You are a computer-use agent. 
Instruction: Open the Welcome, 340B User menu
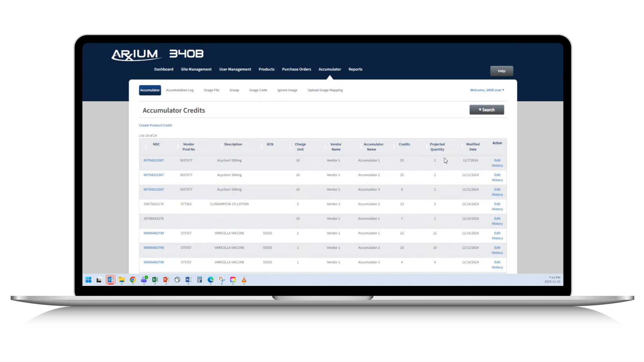click(x=487, y=90)
